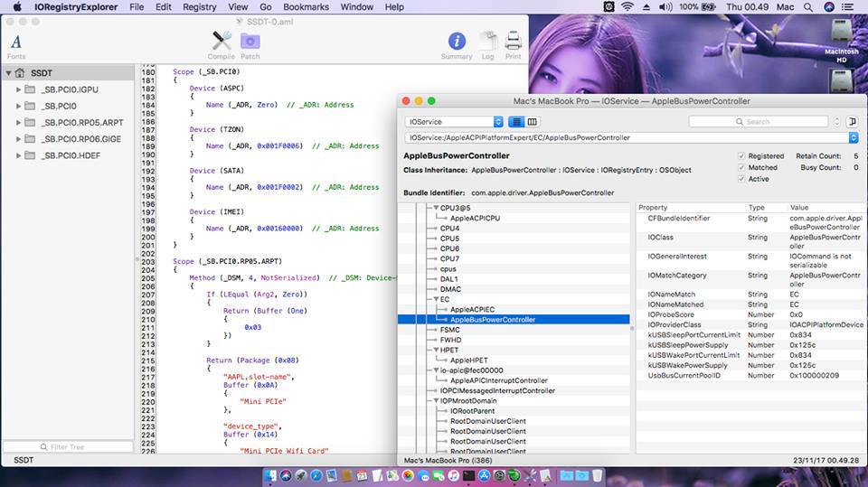Image resolution: width=868 pixels, height=487 pixels.
Task: Click the Filter Tree field
Action: point(68,446)
